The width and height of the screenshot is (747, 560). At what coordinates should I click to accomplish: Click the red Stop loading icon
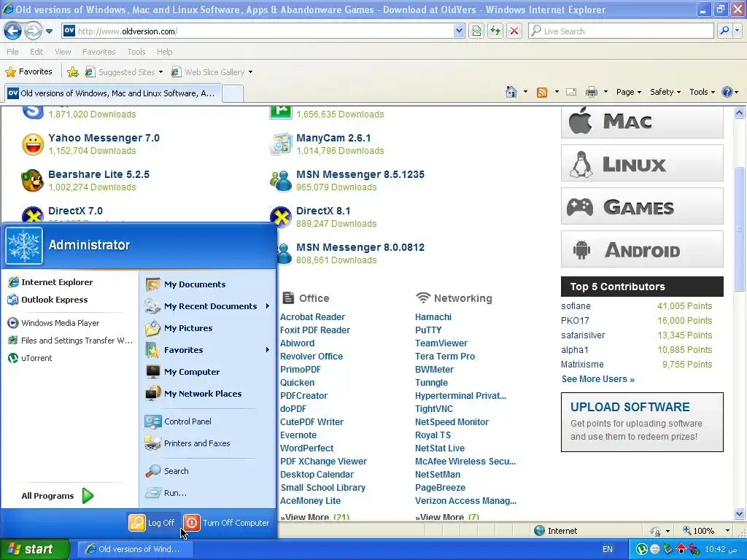[514, 31]
